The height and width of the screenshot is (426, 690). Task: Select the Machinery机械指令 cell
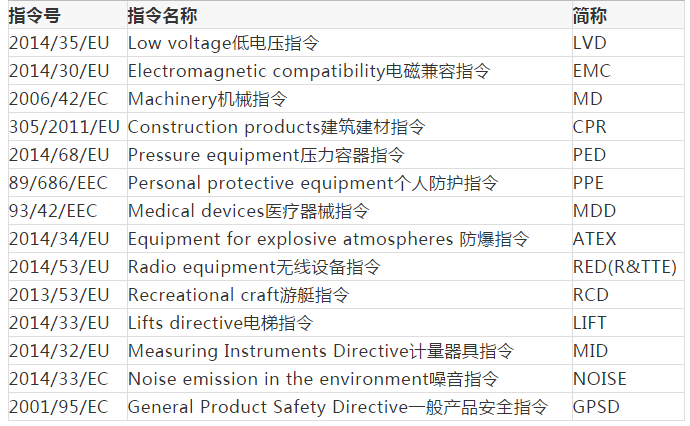tap(207, 99)
